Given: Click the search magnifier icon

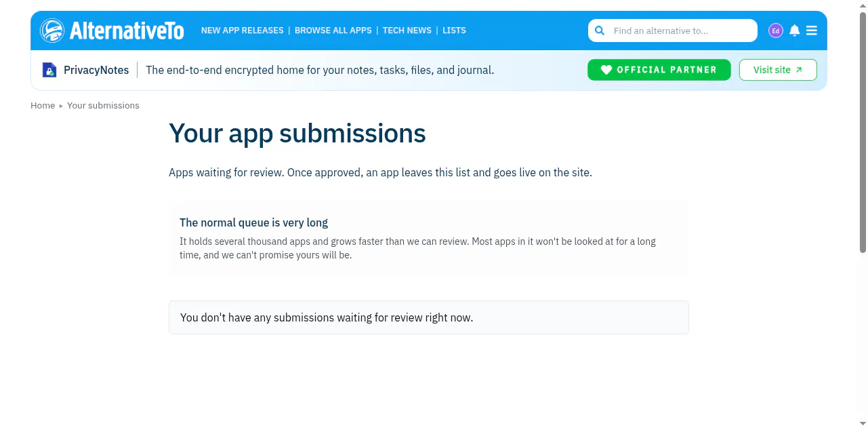Looking at the screenshot, I should coord(600,31).
